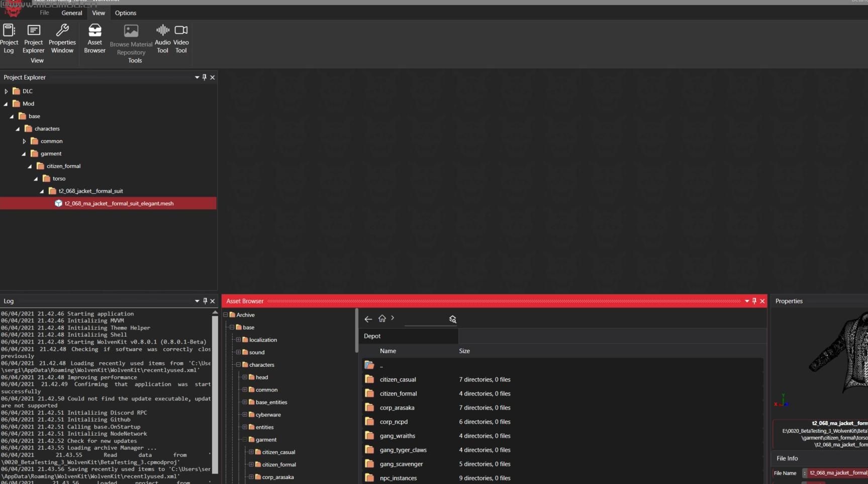
Task: Open the Video Tool
Action: click(181, 38)
